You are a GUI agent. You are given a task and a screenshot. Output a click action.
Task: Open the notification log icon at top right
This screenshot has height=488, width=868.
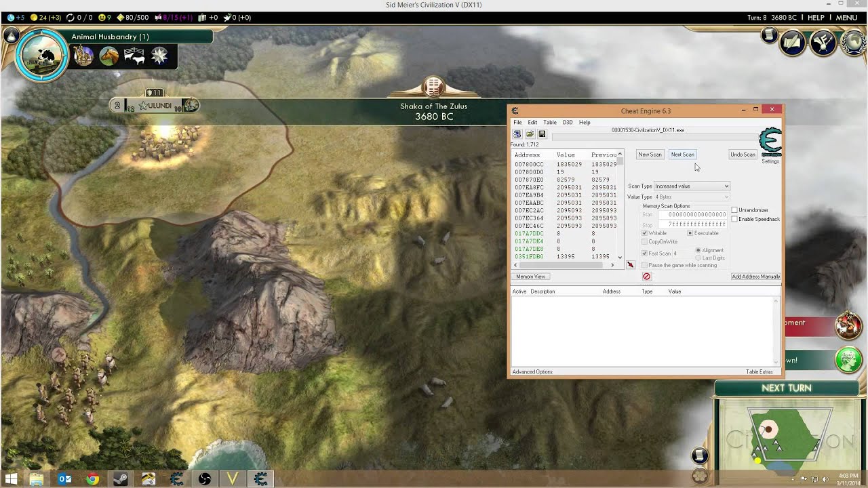pyautogui.click(x=768, y=35)
